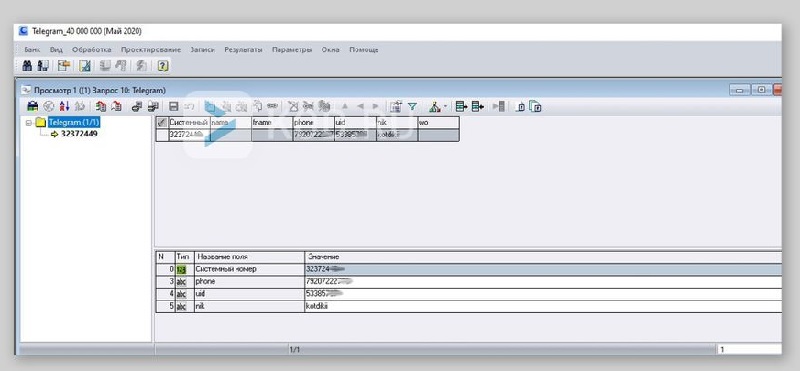The width and height of the screenshot is (800, 371).
Task: Open the Банк menu
Action: point(32,50)
